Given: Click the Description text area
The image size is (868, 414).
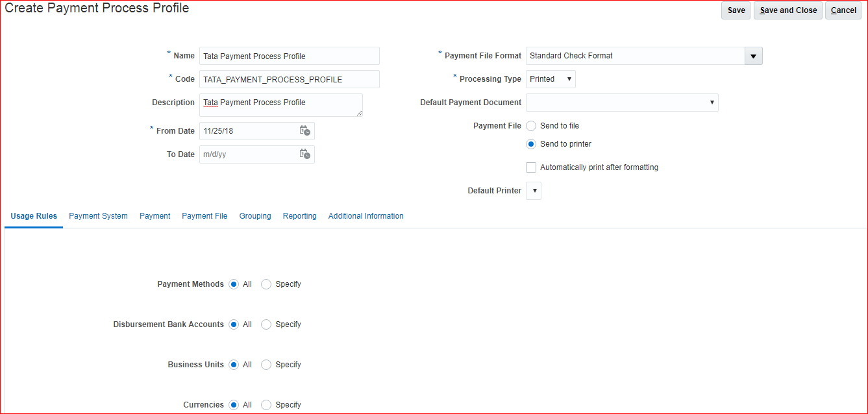Looking at the screenshot, I should pyautogui.click(x=280, y=104).
